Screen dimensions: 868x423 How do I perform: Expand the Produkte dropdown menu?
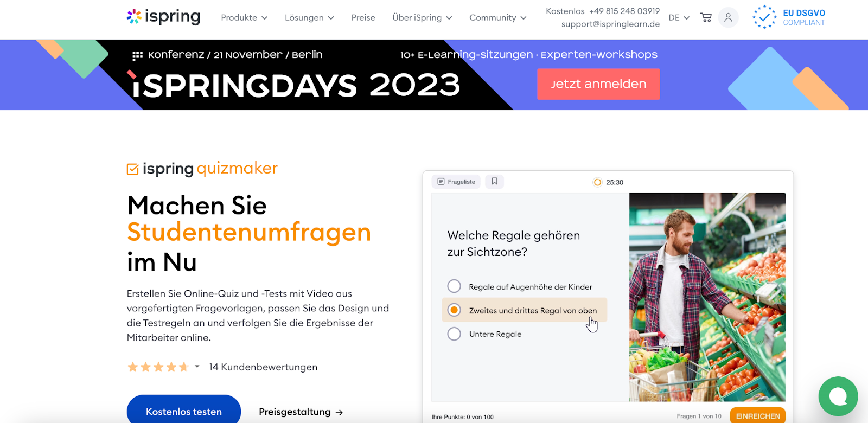pos(244,17)
